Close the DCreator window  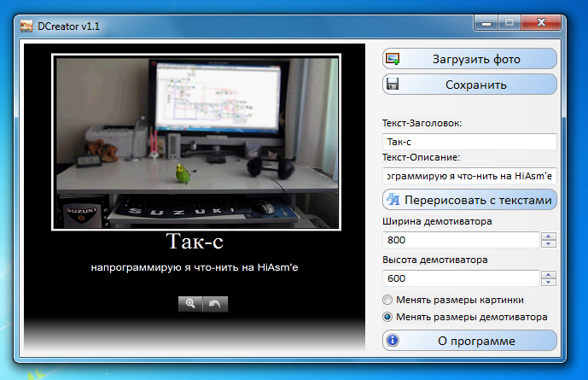tap(544, 26)
